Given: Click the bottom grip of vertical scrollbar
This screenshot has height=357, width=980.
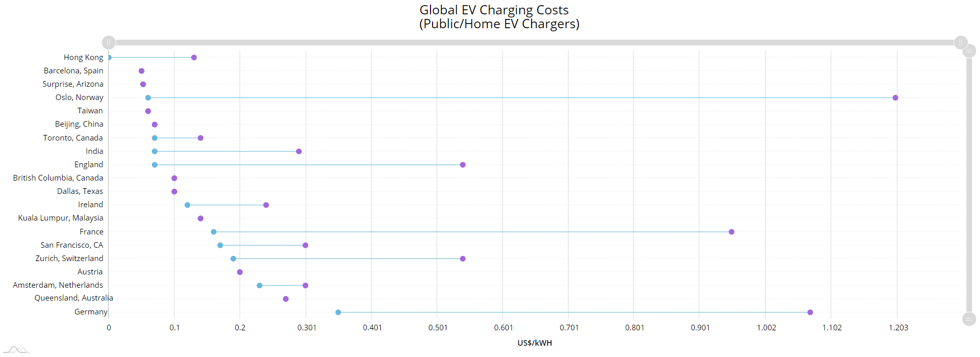Looking at the screenshot, I should (969, 319).
